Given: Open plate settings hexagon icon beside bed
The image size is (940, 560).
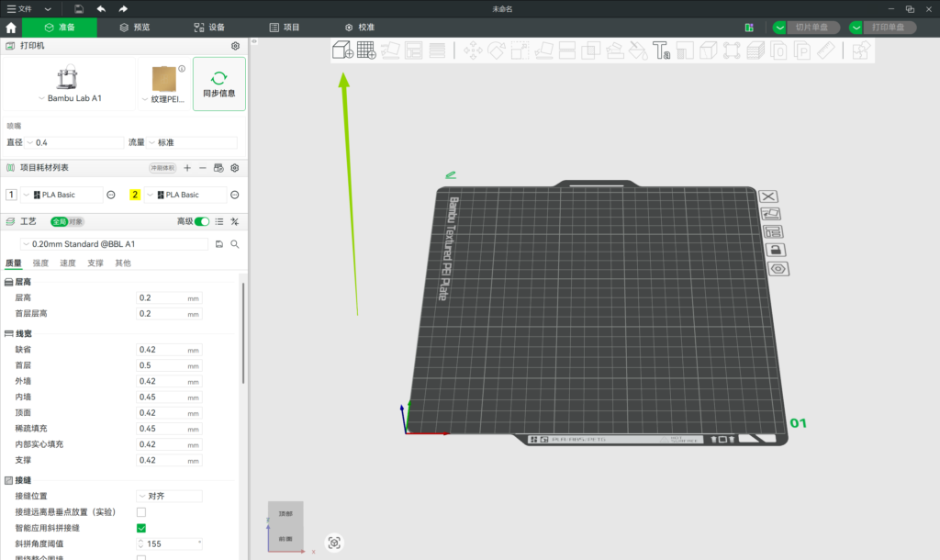Looking at the screenshot, I should 778,269.
